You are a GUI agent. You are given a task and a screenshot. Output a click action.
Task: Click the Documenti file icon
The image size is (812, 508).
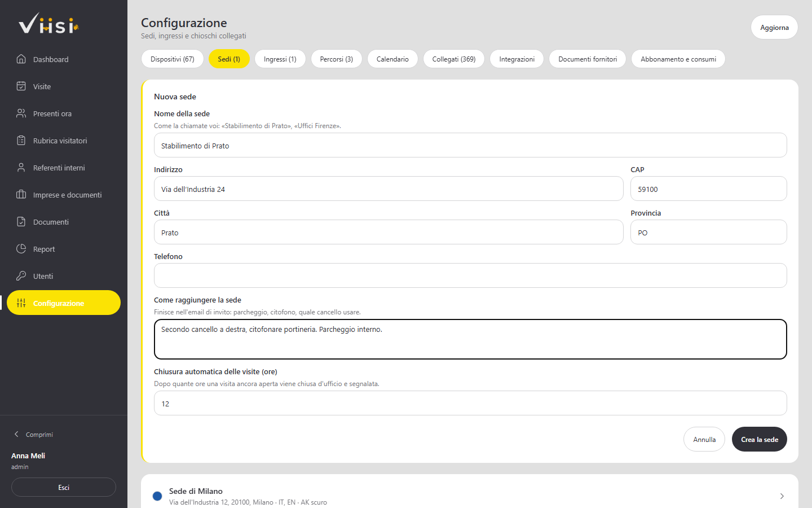point(21,221)
